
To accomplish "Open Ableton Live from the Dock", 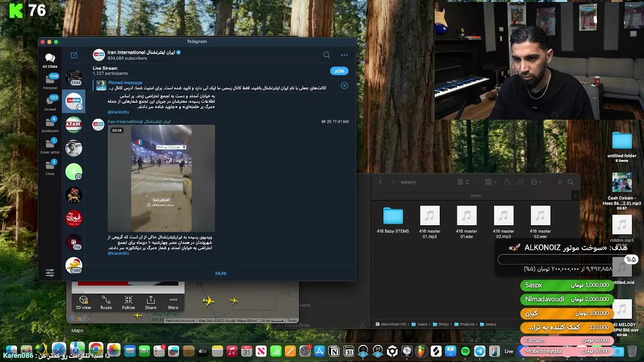I will click(509, 351).
